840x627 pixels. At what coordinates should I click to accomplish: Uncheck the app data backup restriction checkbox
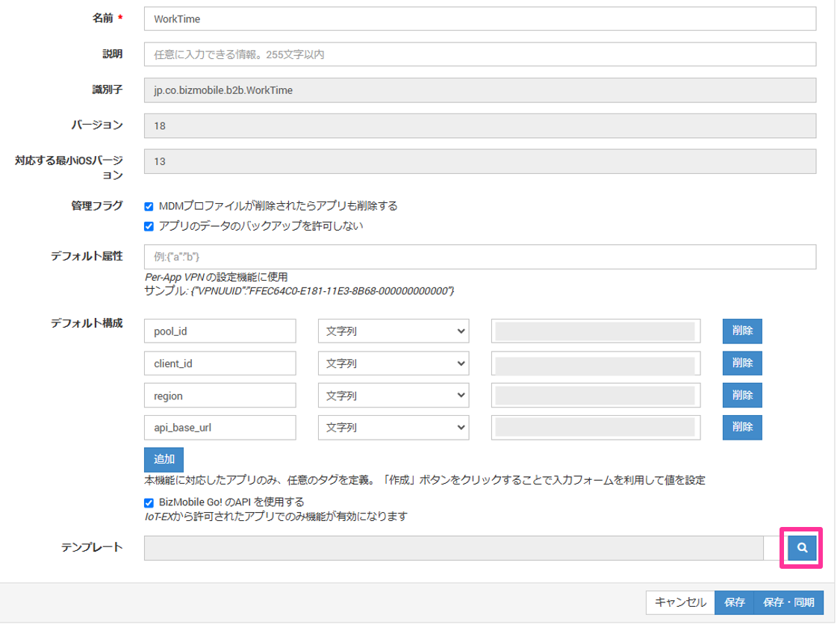(149, 226)
